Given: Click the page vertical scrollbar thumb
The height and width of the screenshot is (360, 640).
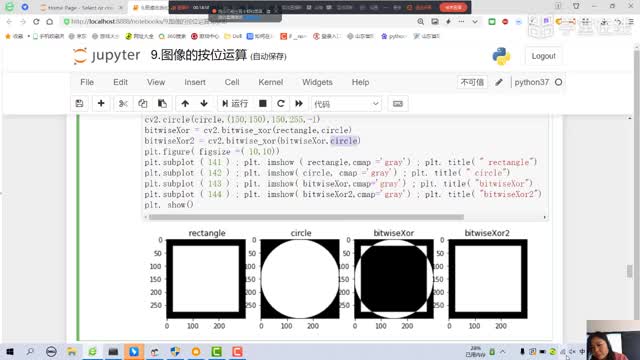Looking at the screenshot, I should (x=630, y=271).
